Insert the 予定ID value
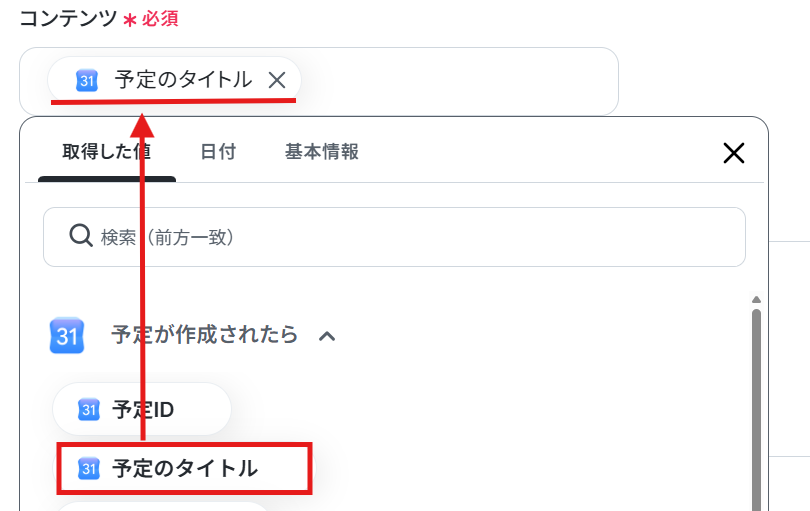 click(x=142, y=409)
